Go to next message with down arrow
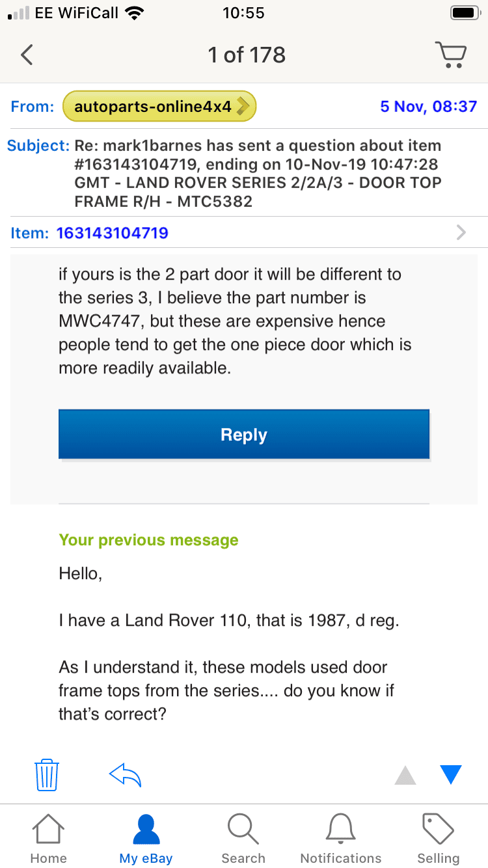The image size is (488, 868). click(450, 774)
